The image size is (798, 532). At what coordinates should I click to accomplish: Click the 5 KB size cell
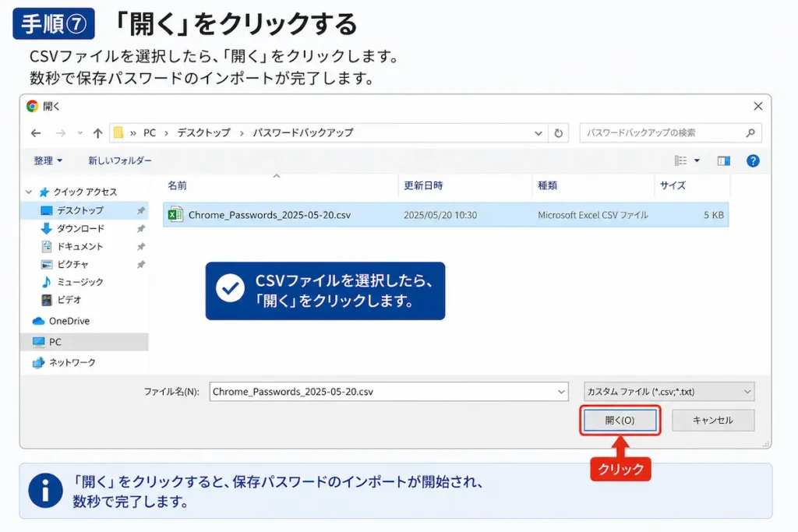tap(714, 215)
